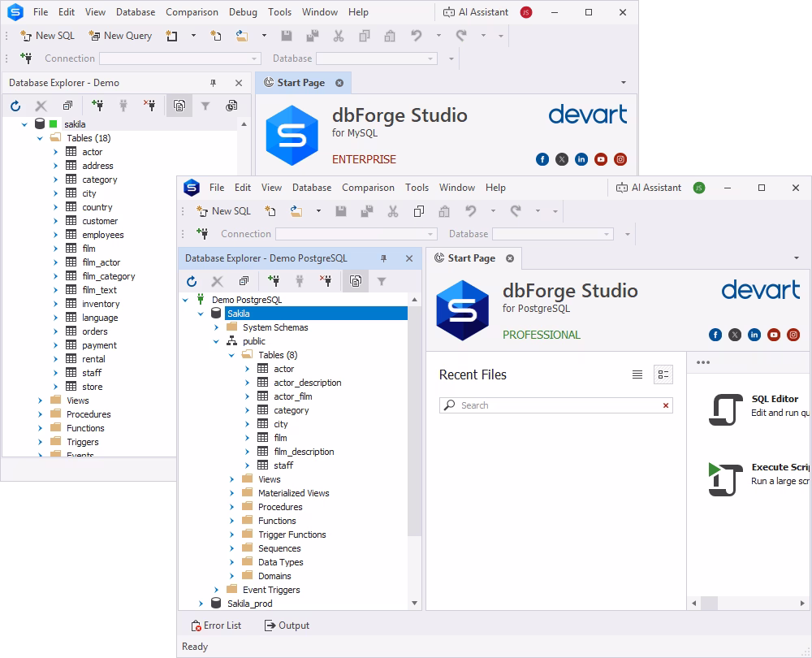
Task: Click Undo icon in PostgreSQL window toolbar
Action: click(x=471, y=211)
